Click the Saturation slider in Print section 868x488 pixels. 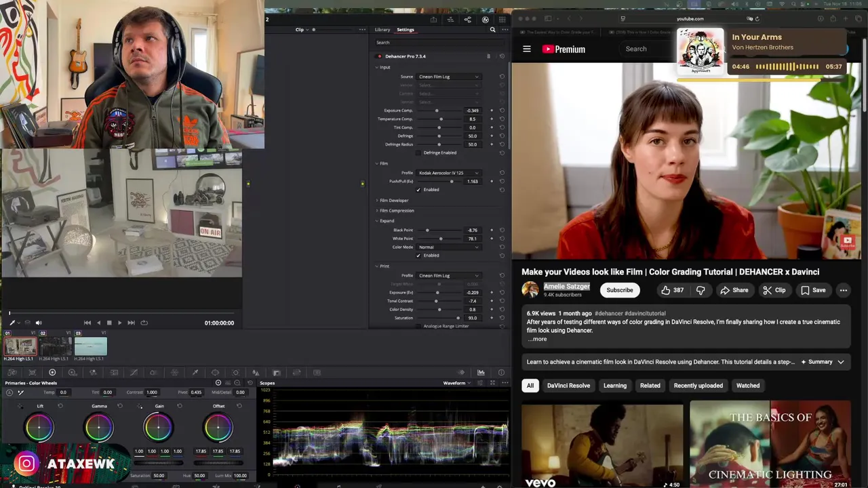[438, 318]
